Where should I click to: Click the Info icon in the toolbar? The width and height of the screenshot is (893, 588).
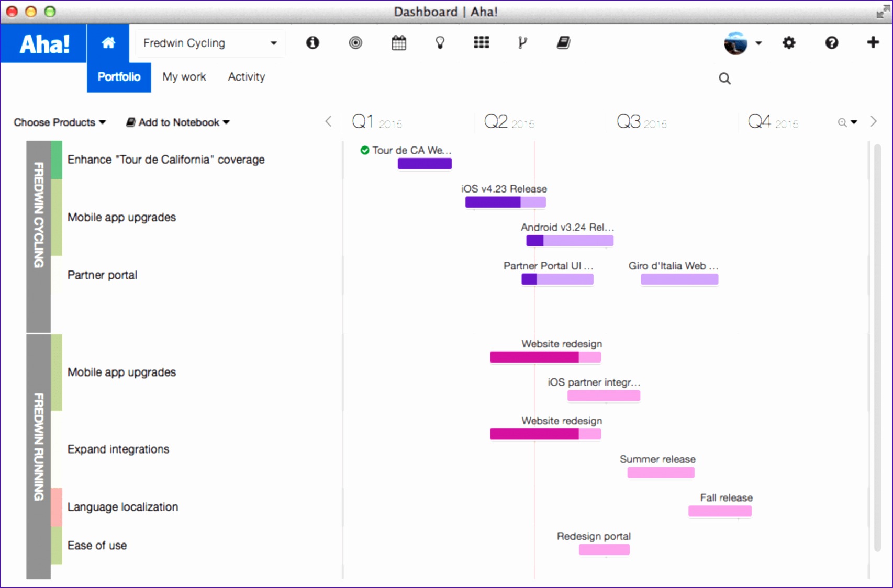tap(312, 43)
